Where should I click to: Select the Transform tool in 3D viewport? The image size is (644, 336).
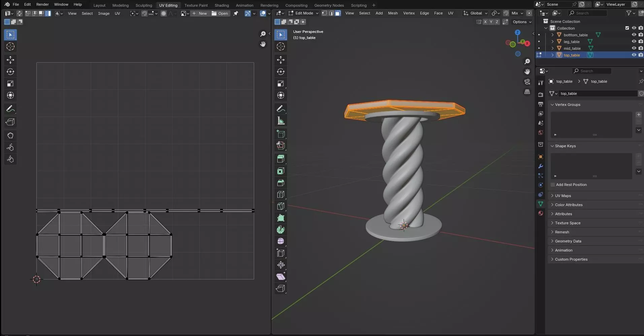pos(281,95)
